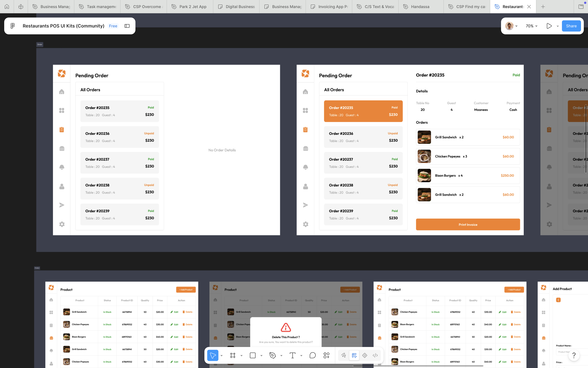Click the Print Invoice button
Viewport: 588px width, 368px height.
[x=468, y=224]
